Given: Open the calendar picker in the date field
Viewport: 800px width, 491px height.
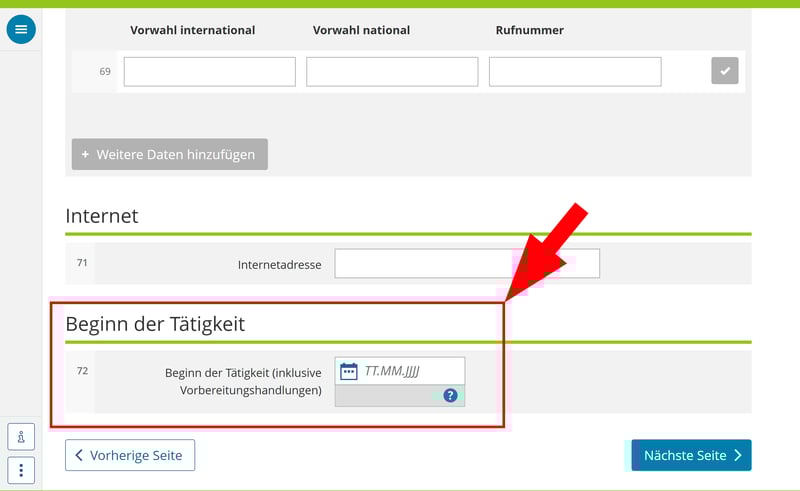Looking at the screenshot, I should pyautogui.click(x=349, y=371).
